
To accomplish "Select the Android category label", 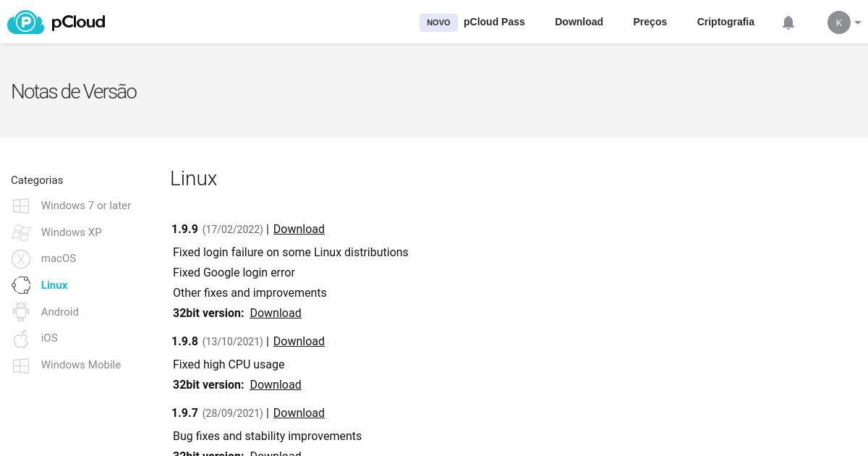I will tap(60, 312).
